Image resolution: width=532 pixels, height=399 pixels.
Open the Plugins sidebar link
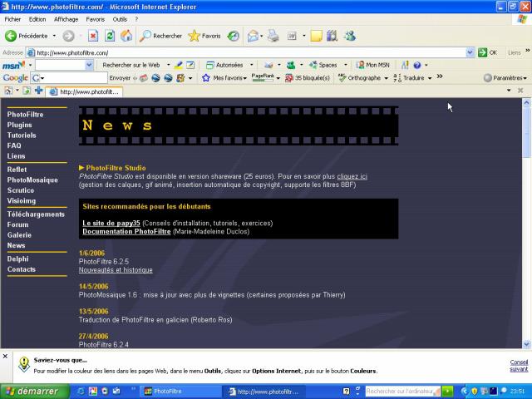click(19, 125)
